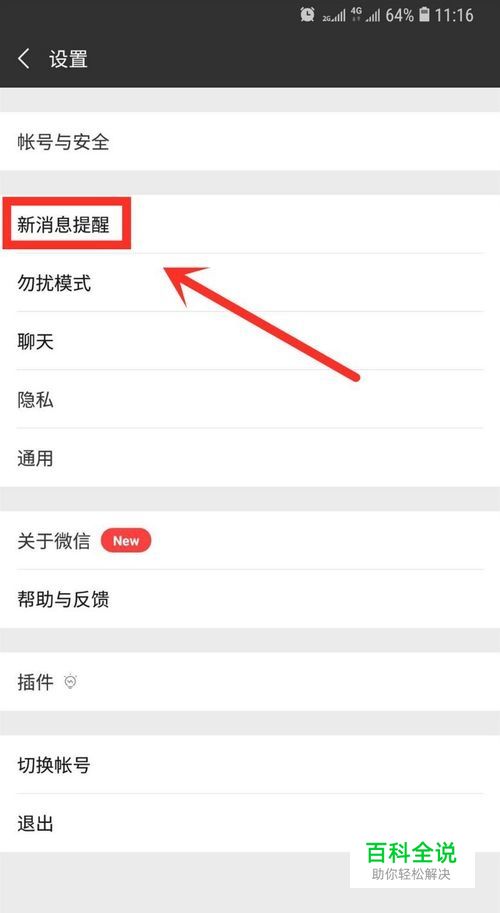Image resolution: width=500 pixels, height=913 pixels.
Task: Tap the battery icon in status bar
Action: pyautogui.click(x=424, y=15)
